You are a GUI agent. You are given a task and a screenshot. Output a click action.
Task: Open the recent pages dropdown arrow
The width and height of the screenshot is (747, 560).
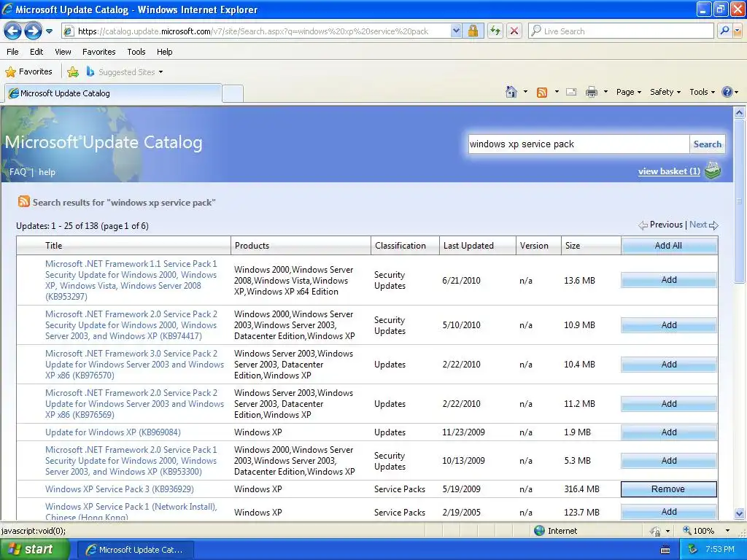[x=49, y=32]
